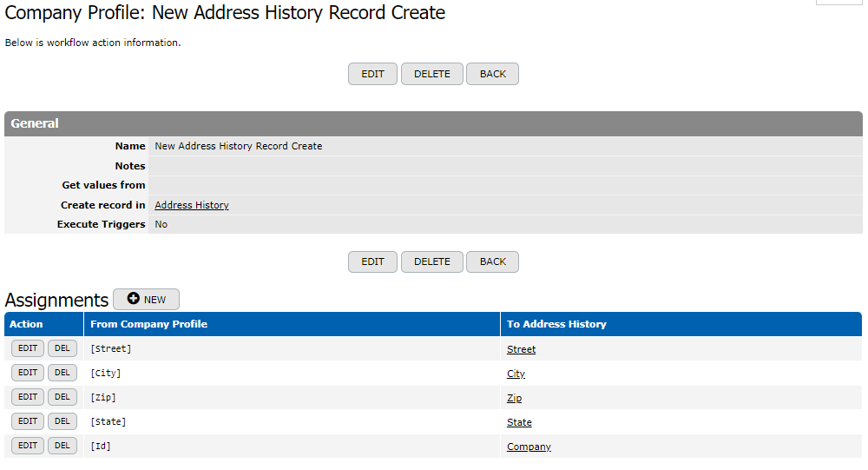This screenshot has width=868, height=470.
Task: Click the To Address History column header
Action: tap(556, 324)
